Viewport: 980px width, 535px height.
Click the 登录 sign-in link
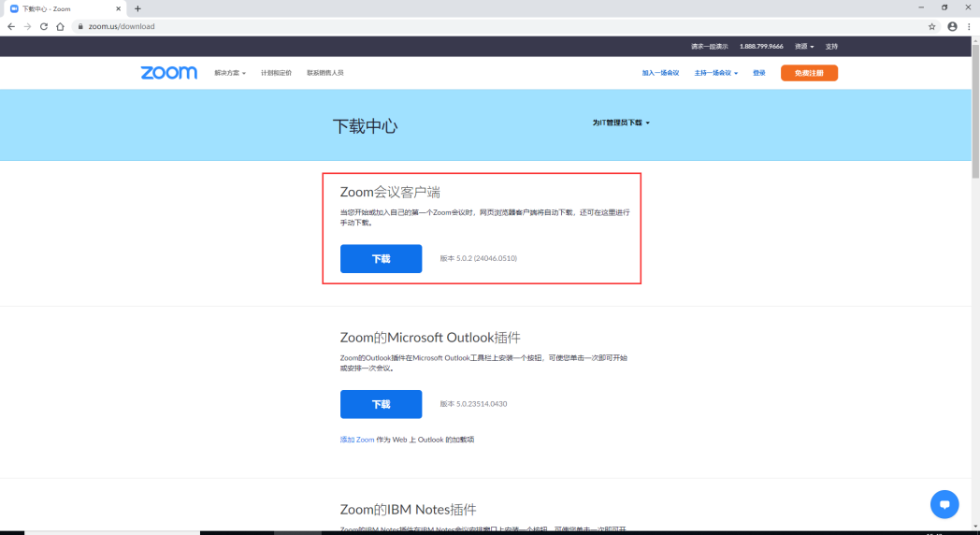coord(758,73)
